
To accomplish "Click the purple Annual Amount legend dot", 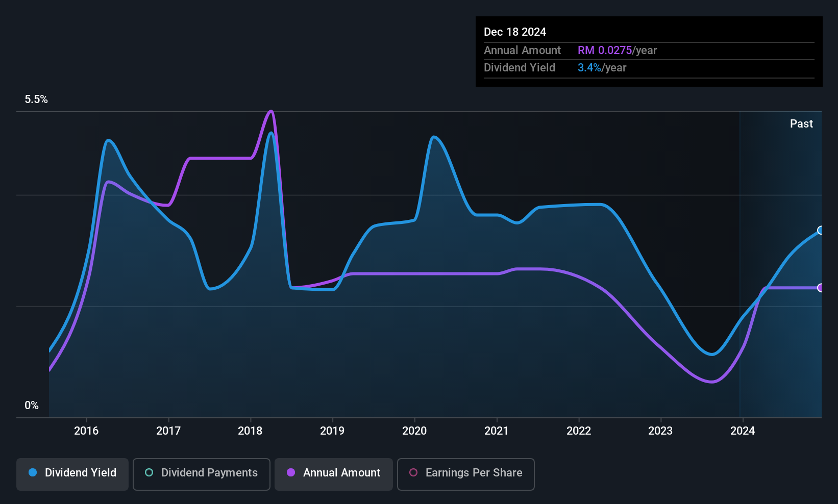I will click(x=291, y=472).
